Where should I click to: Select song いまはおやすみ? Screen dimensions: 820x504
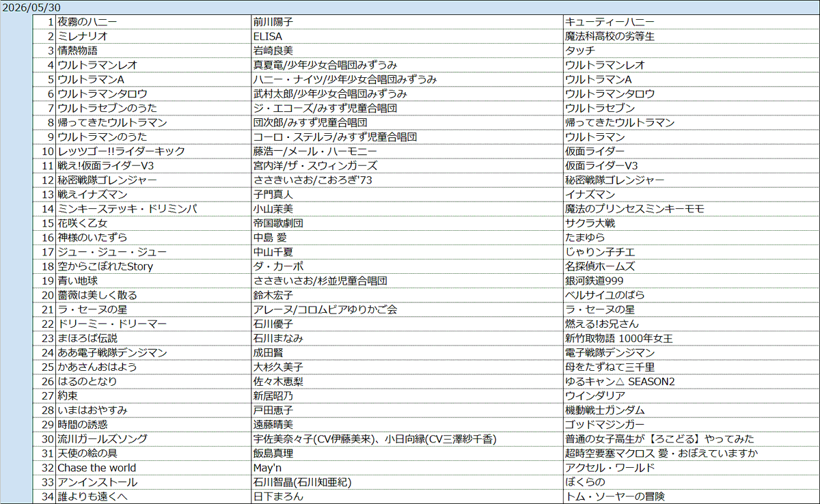point(92,409)
